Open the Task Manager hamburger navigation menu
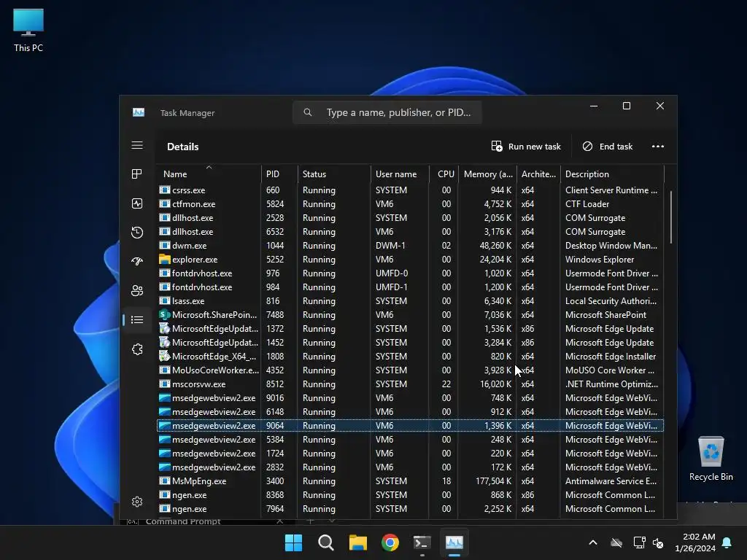747x560 pixels. (137, 145)
